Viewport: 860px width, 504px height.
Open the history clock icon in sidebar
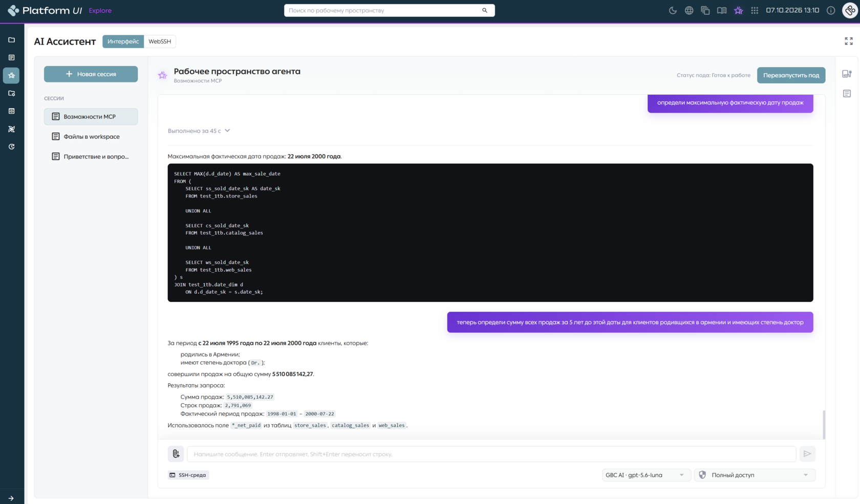[x=11, y=147]
